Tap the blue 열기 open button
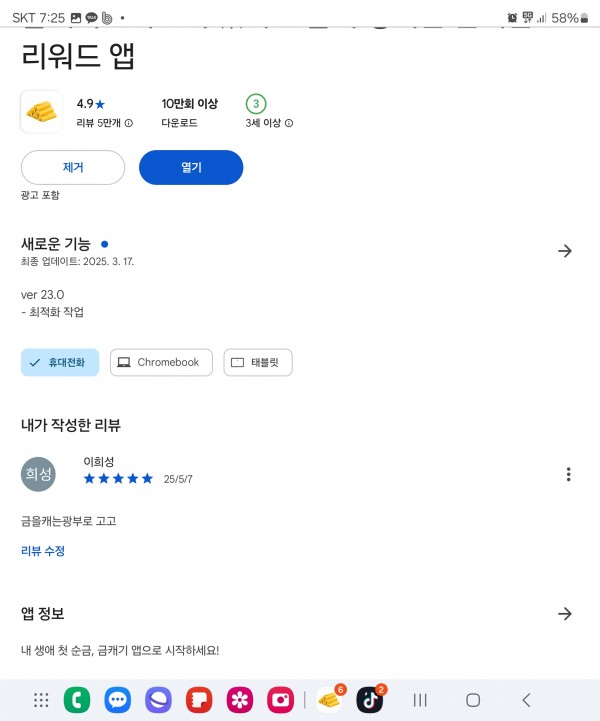 pyautogui.click(x=191, y=167)
